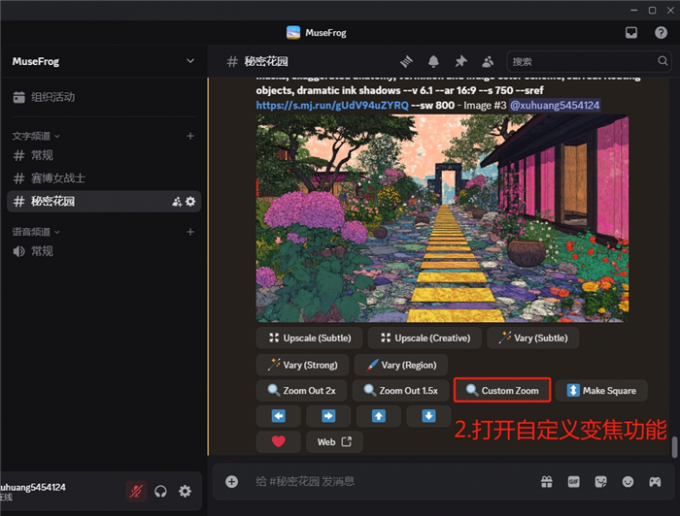Open pinned messages with pin icon

coord(461,61)
